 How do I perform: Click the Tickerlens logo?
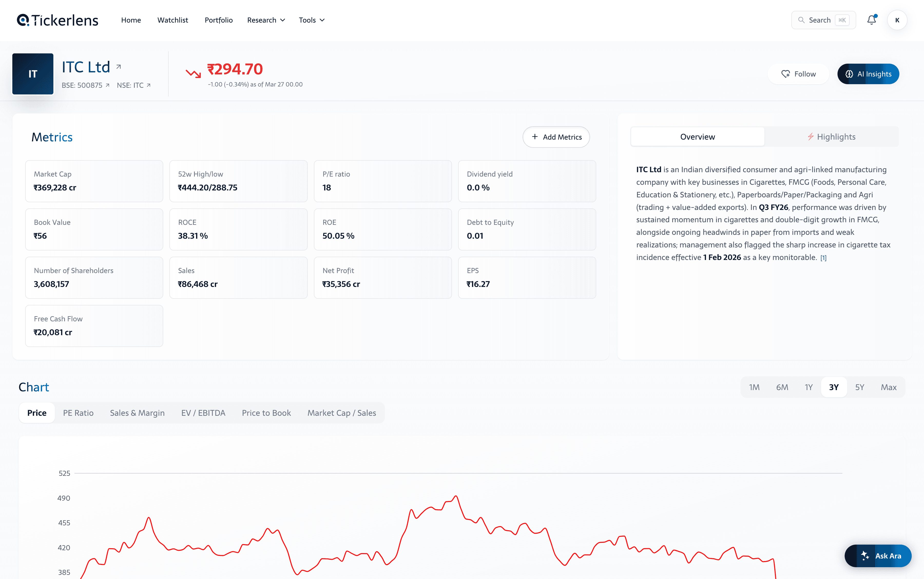click(x=58, y=20)
